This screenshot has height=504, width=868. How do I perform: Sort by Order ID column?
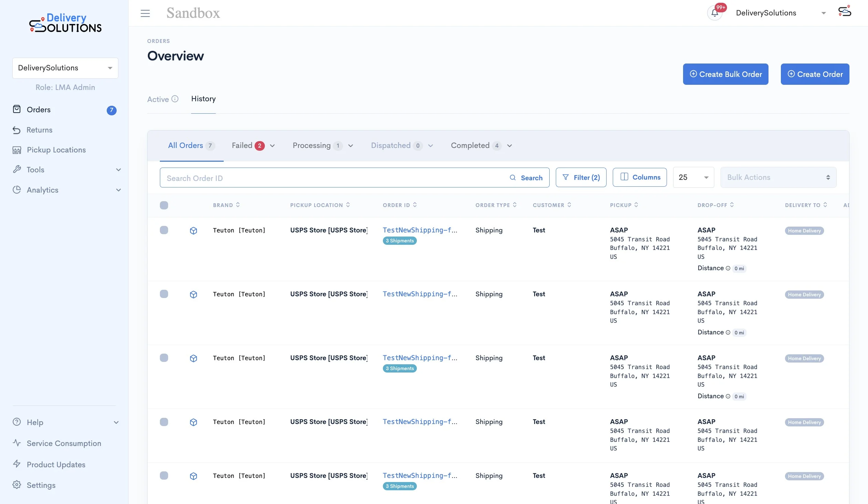coord(415,205)
